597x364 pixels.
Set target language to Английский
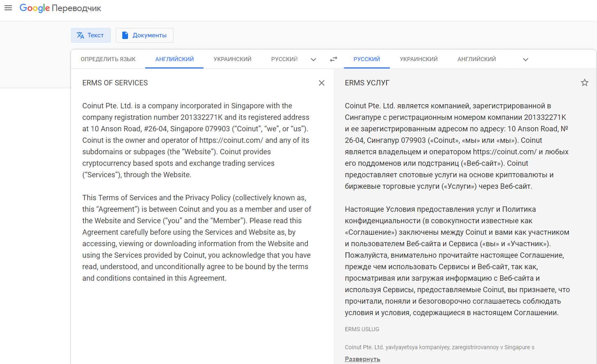click(476, 59)
